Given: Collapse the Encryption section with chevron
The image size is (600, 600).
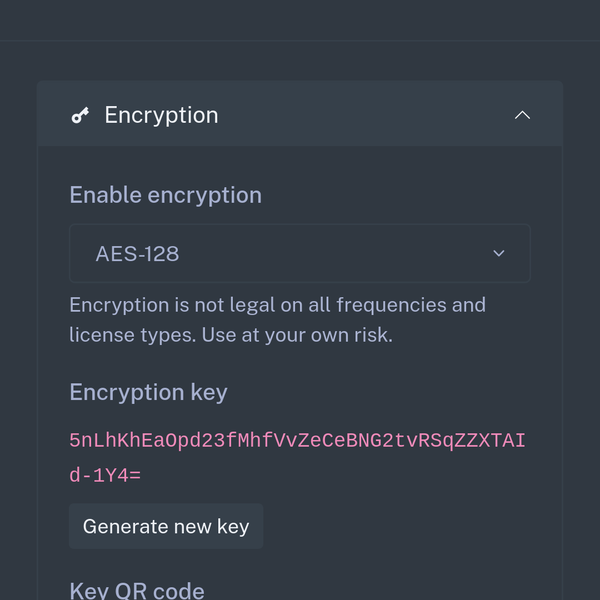Looking at the screenshot, I should pyautogui.click(x=522, y=115).
